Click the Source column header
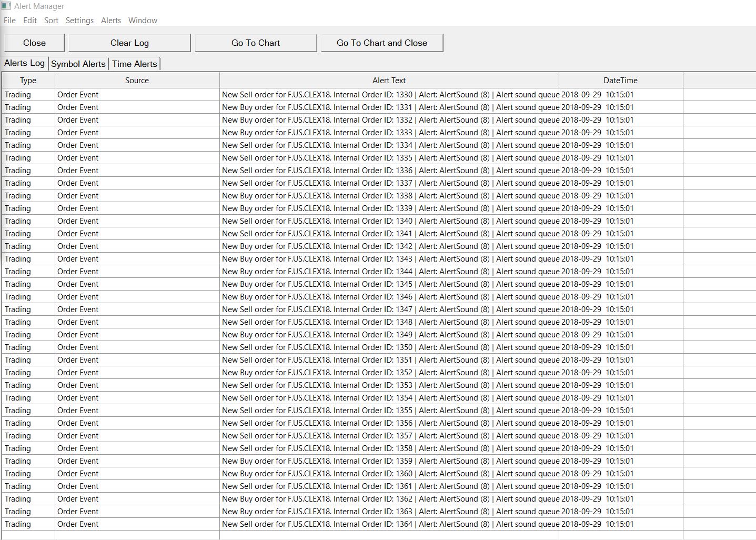Screen dimensions: 756x540 point(137,81)
